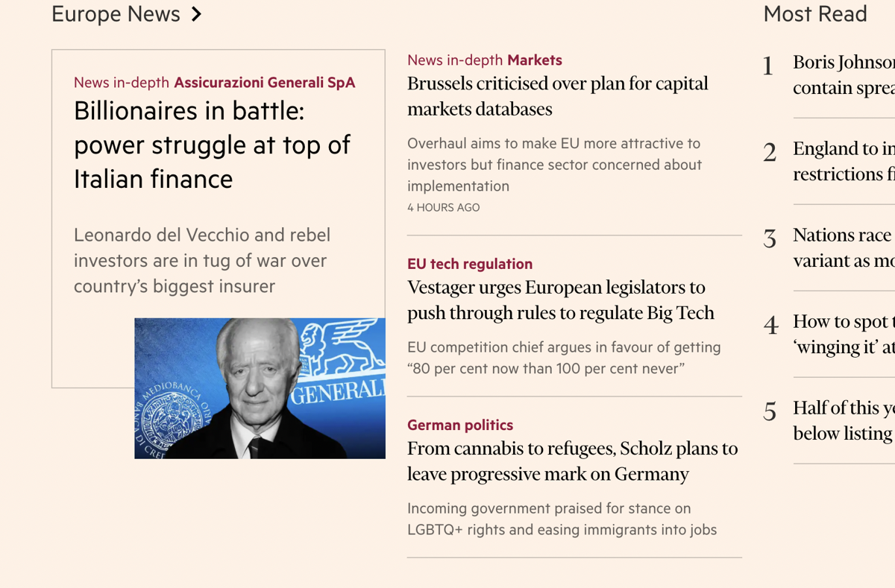Click the EU tech regulation topic label
This screenshot has height=588, width=895.
click(x=470, y=264)
